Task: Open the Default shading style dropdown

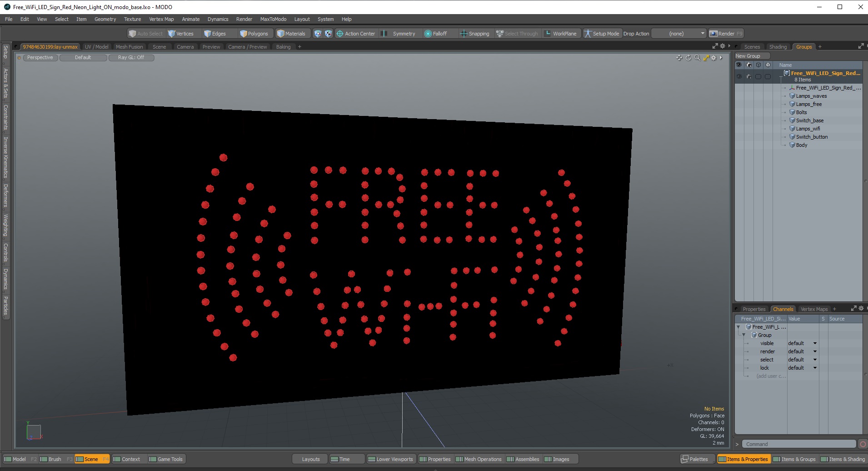Action: [x=83, y=58]
